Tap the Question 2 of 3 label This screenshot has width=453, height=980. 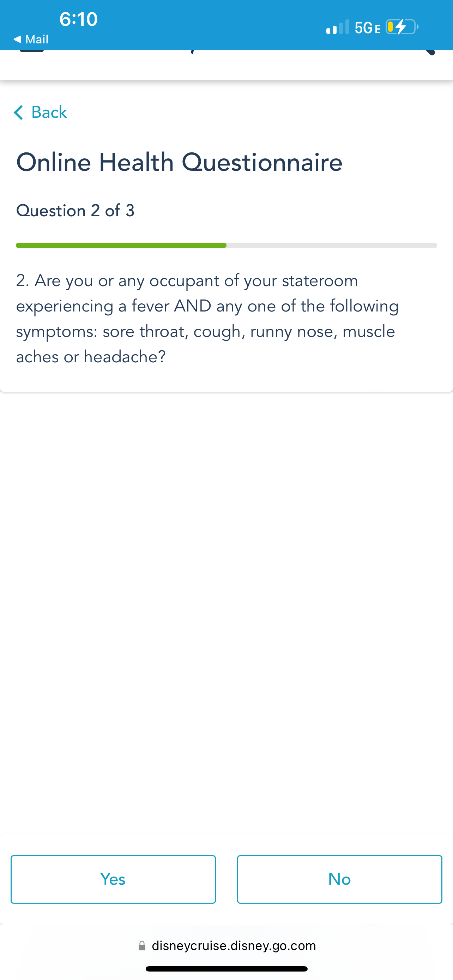tap(75, 211)
